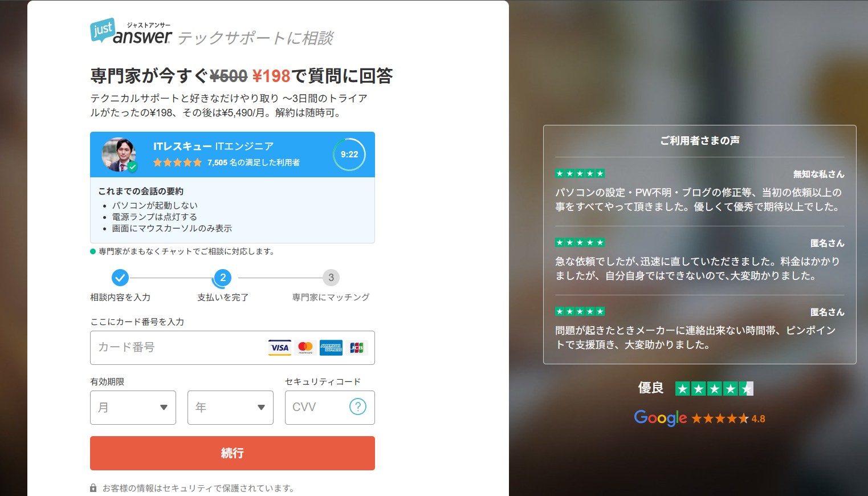Screen dimensions: 868x496
Task: Click the IT expert profile photo
Action: click(x=119, y=155)
